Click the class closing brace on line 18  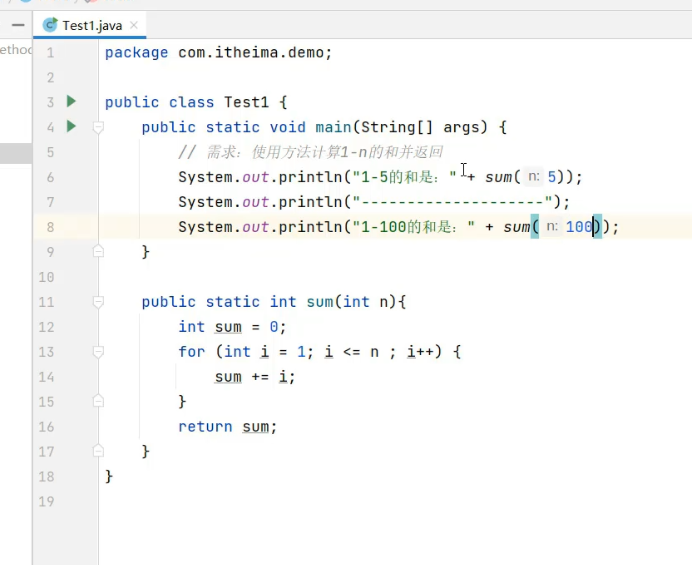(109, 476)
